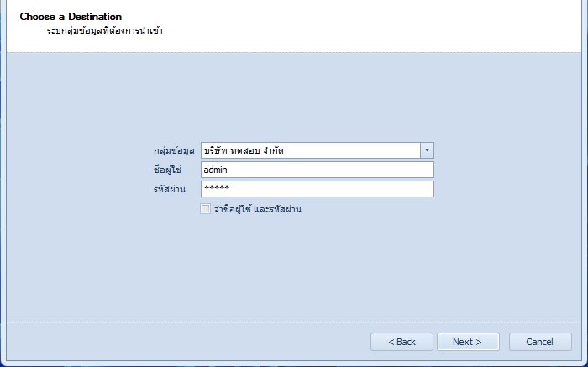Place cursor in empty area of username box
The height and width of the screenshot is (367, 588).
330,170
